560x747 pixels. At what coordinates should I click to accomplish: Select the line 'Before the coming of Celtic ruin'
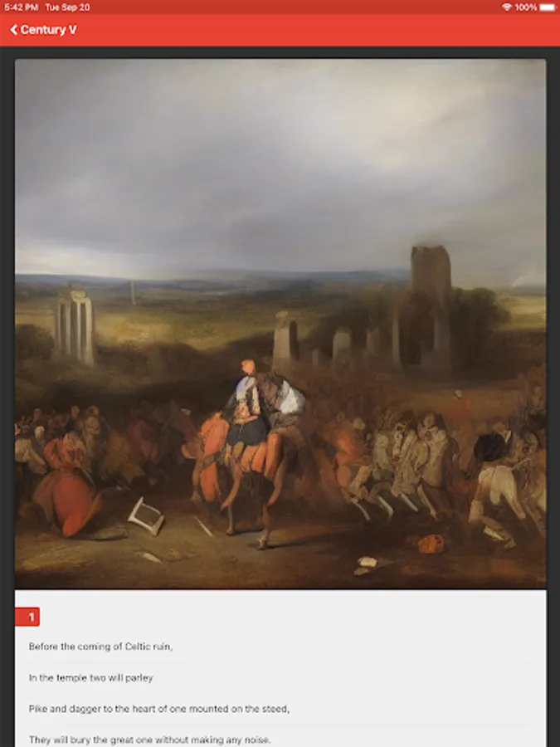[100, 647]
